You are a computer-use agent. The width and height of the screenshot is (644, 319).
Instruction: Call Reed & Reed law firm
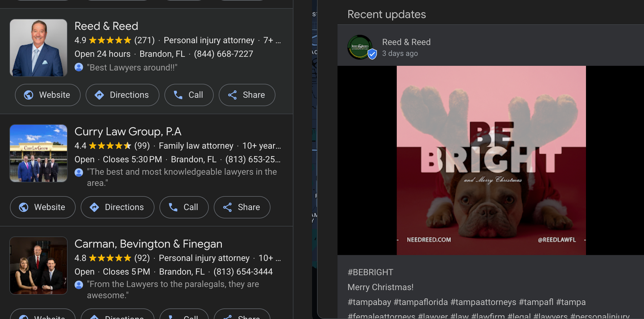pyautogui.click(x=189, y=95)
